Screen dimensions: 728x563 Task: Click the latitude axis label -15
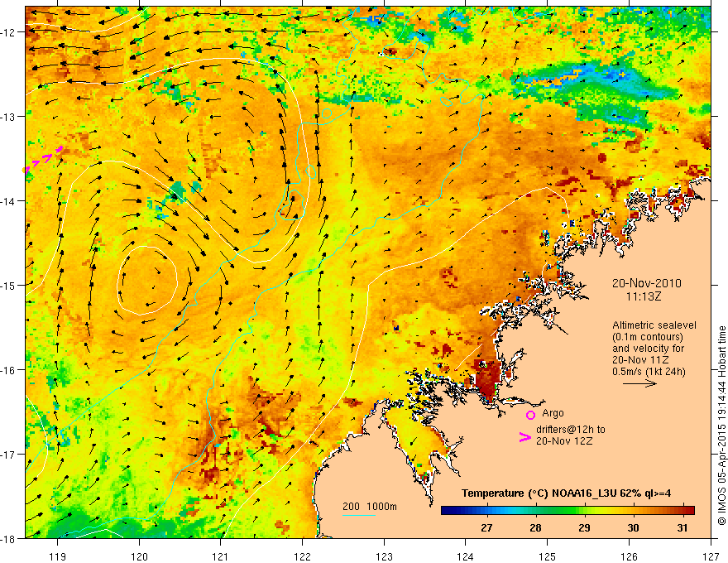coord(8,285)
